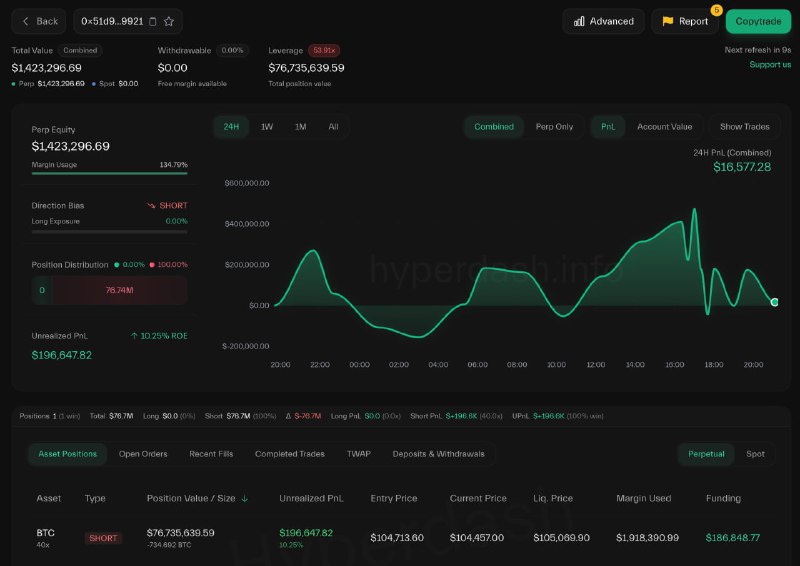Open the Advanced chart view
800x566 pixels.
(604, 21)
